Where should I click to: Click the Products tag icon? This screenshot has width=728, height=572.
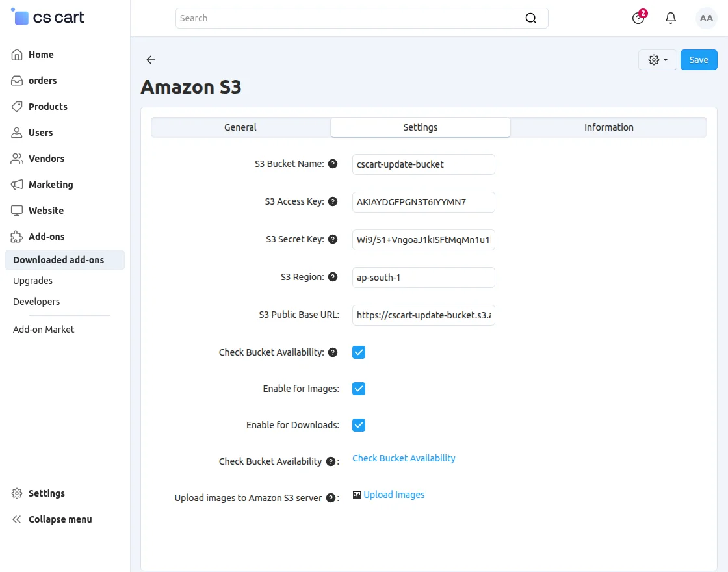point(17,107)
